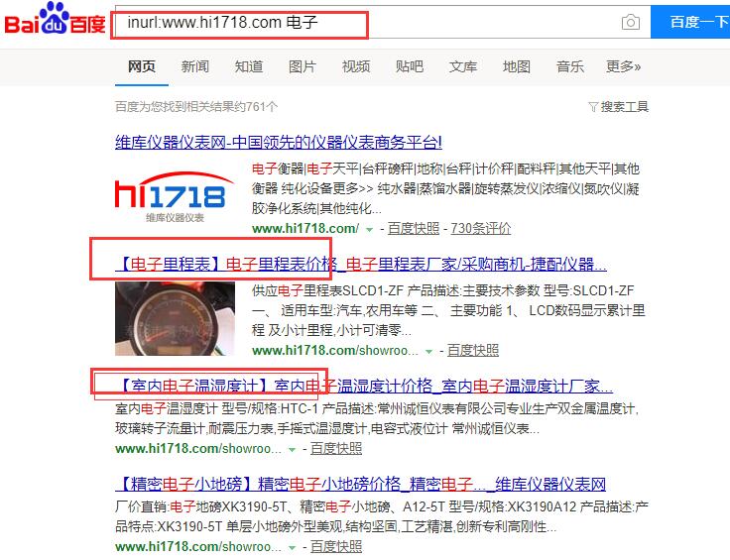Screen dimensions: 730x560
Task: Click snippet text 型号/规格:HTC-1
Action: click(271, 408)
